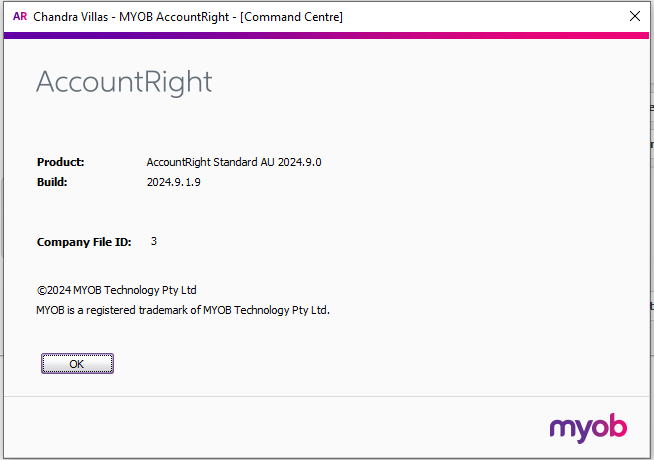Viewport: 654px width, 460px height.
Task: Click the purple-pink gradient bar under title
Action: coord(327,35)
